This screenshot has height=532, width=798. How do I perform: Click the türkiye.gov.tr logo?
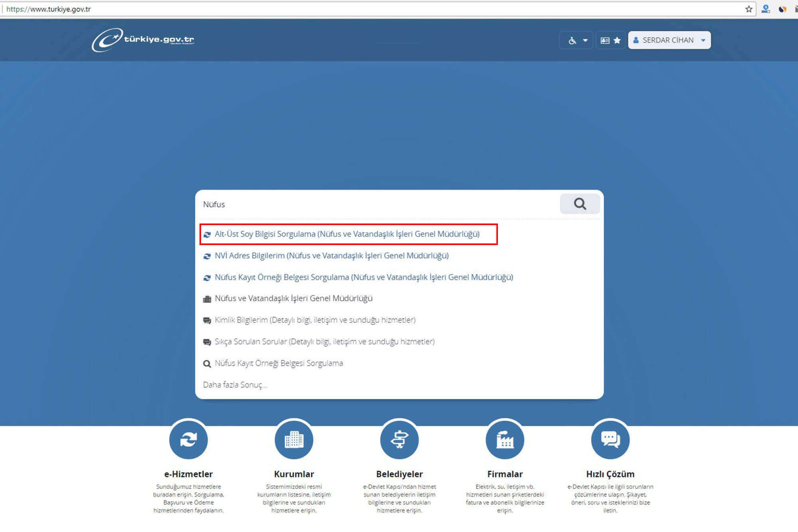point(143,40)
